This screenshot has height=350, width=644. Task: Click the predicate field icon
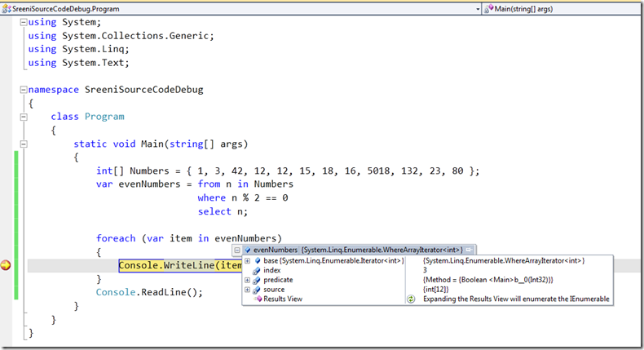(258, 280)
